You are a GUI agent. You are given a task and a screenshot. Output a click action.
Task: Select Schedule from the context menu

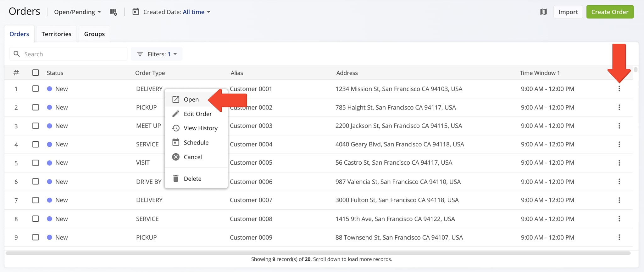click(x=196, y=142)
